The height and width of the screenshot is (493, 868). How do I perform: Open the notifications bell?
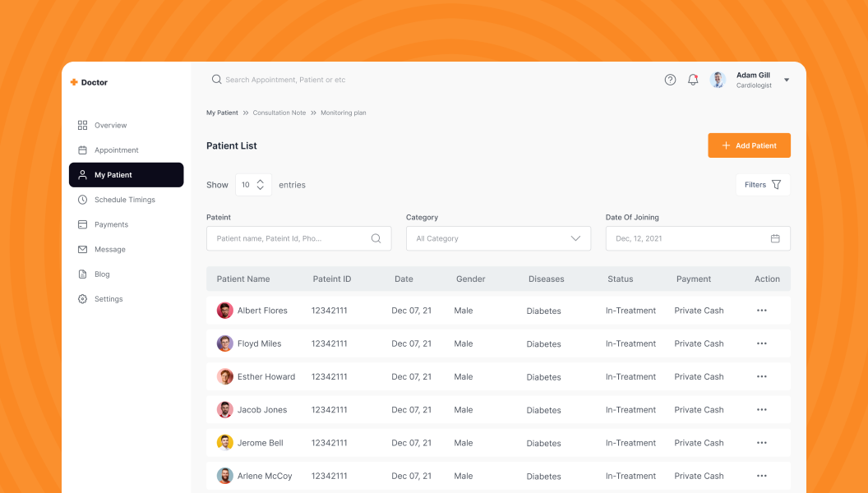pyautogui.click(x=693, y=80)
